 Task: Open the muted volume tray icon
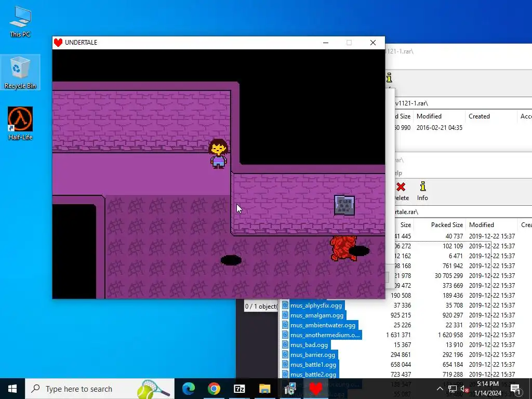coord(464,389)
